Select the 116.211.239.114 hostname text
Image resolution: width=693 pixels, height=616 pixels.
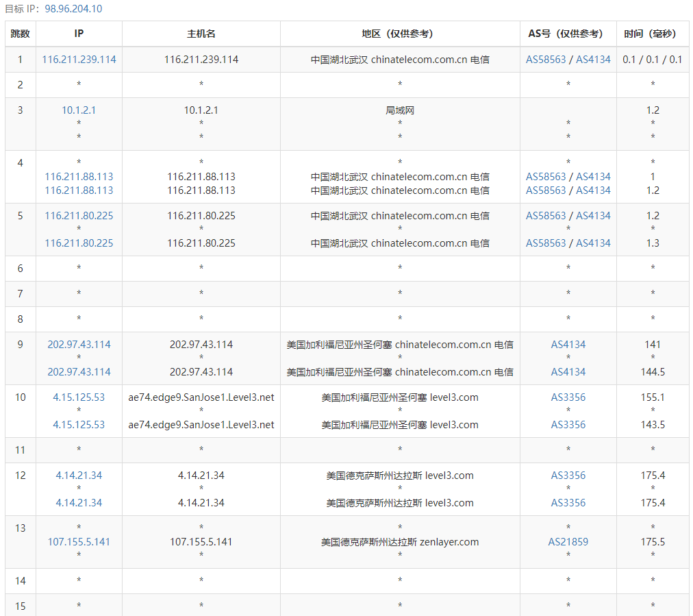click(x=201, y=59)
